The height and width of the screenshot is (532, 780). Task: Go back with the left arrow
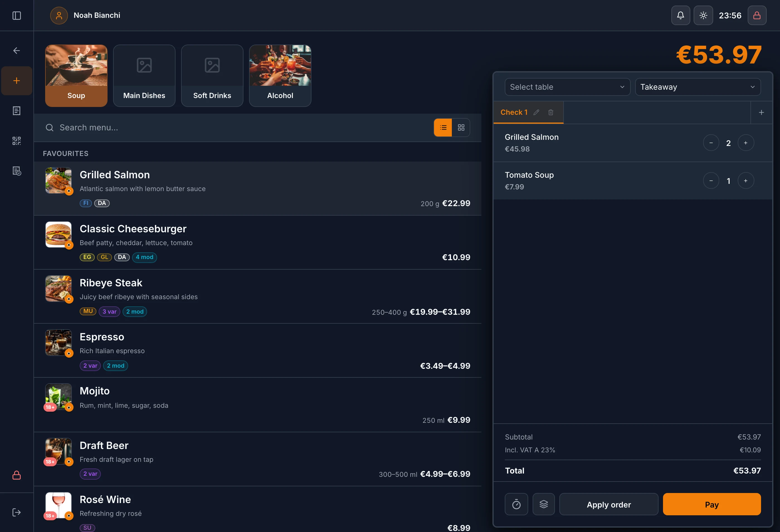coord(16,50)
